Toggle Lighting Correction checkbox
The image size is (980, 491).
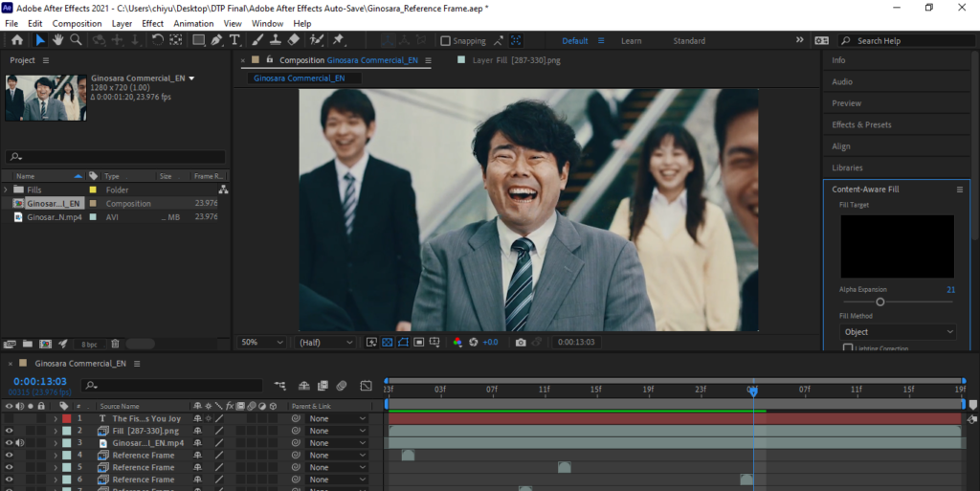point(848,348)
